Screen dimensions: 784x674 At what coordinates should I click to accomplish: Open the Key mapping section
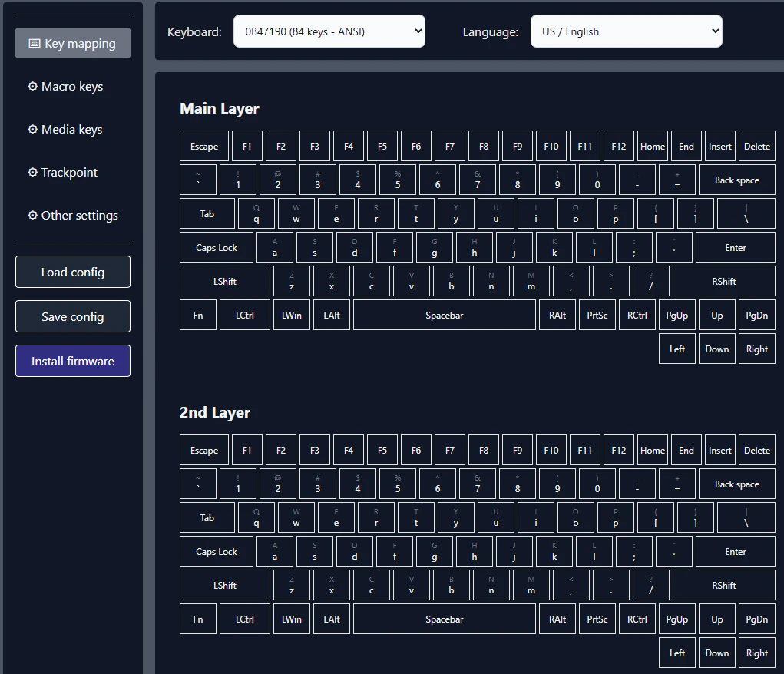73,44
